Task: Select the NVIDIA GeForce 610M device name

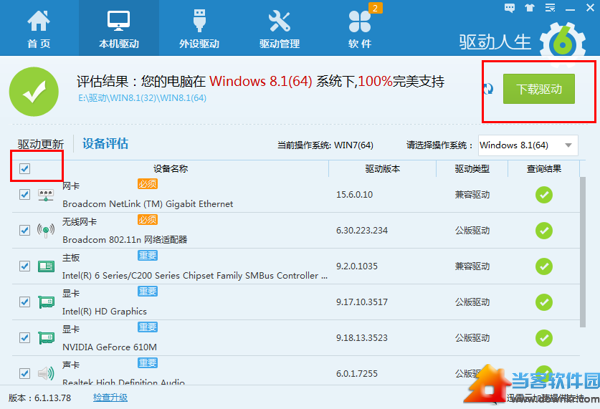Action: 109,347
